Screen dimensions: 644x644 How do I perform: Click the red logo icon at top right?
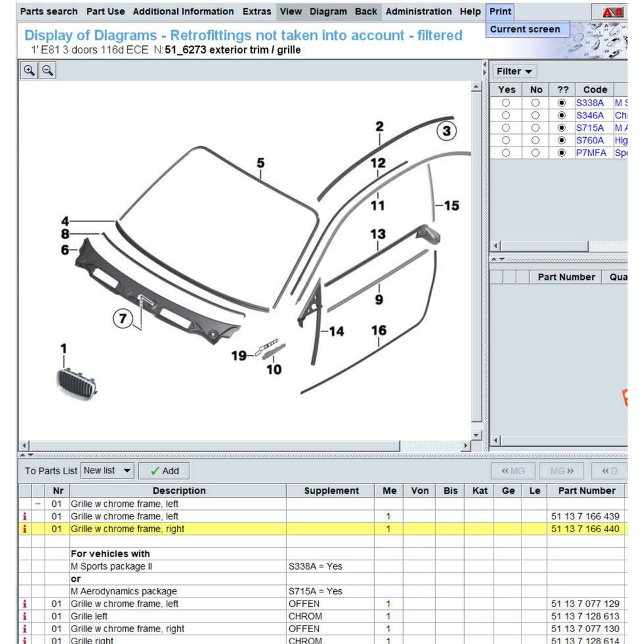point(613,13)
